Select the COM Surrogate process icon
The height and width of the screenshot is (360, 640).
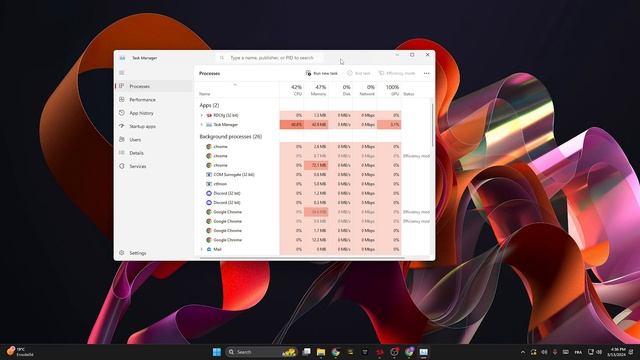click(x=209, y=175)
